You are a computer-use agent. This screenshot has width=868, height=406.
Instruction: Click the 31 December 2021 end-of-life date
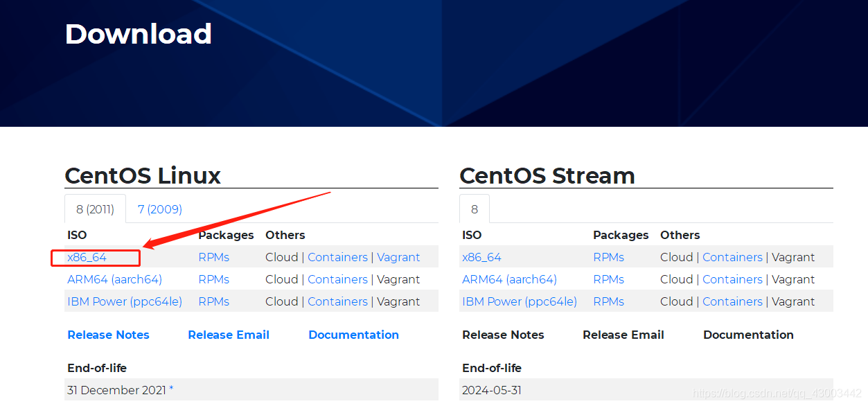116,390
